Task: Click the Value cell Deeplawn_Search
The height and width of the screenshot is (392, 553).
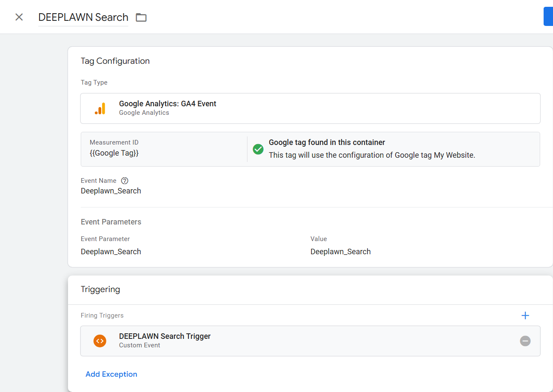Action: pos(341,252)
